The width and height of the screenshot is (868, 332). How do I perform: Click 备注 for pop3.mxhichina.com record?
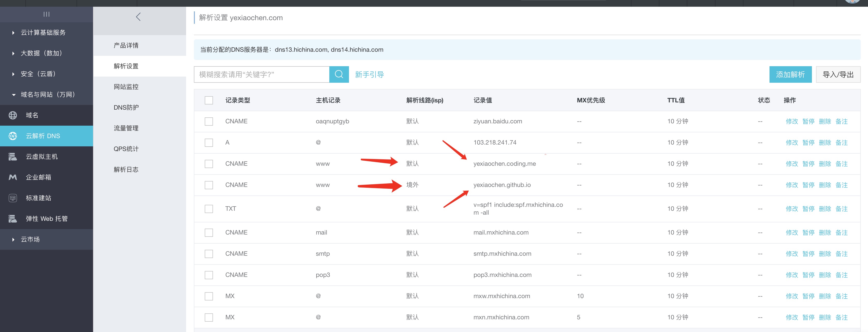point(841,275)
